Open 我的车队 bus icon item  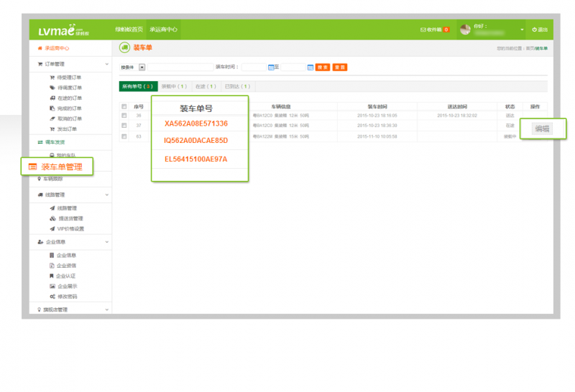pyautogui.click(x=63, y=155)
